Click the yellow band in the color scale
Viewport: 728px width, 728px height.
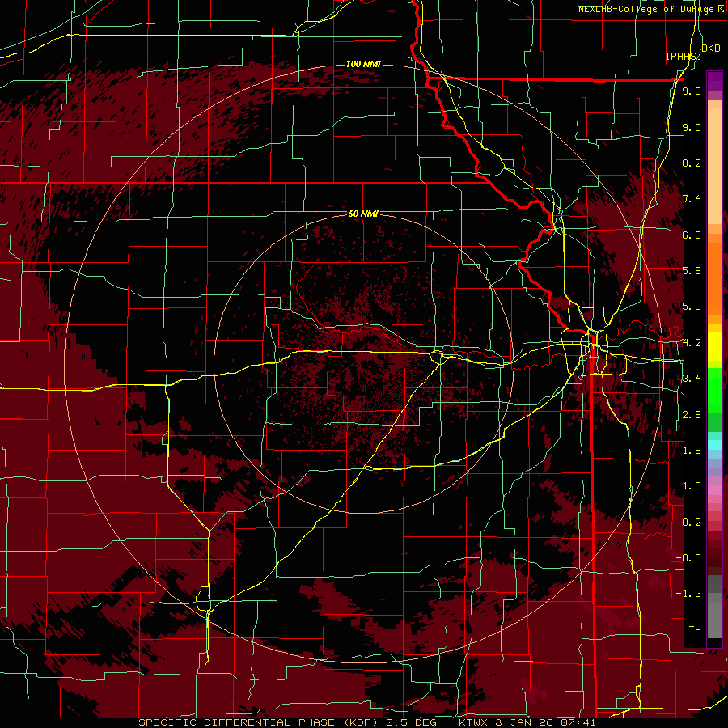pyautogui.click(x=714, y=345)
